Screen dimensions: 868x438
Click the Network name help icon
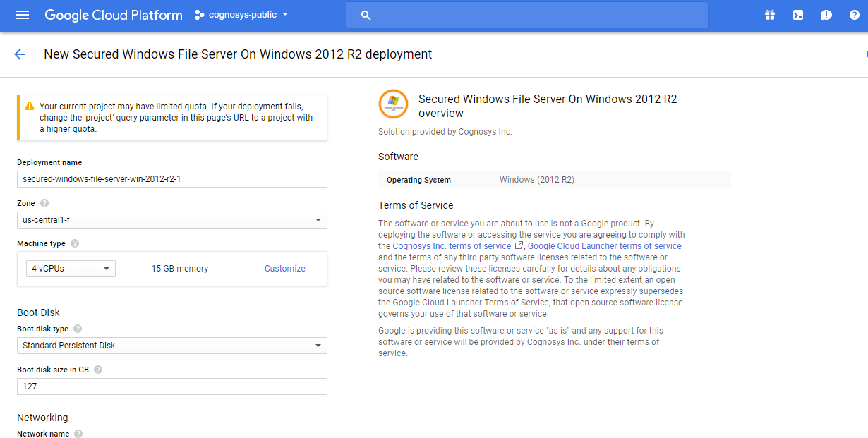point(78,434)
